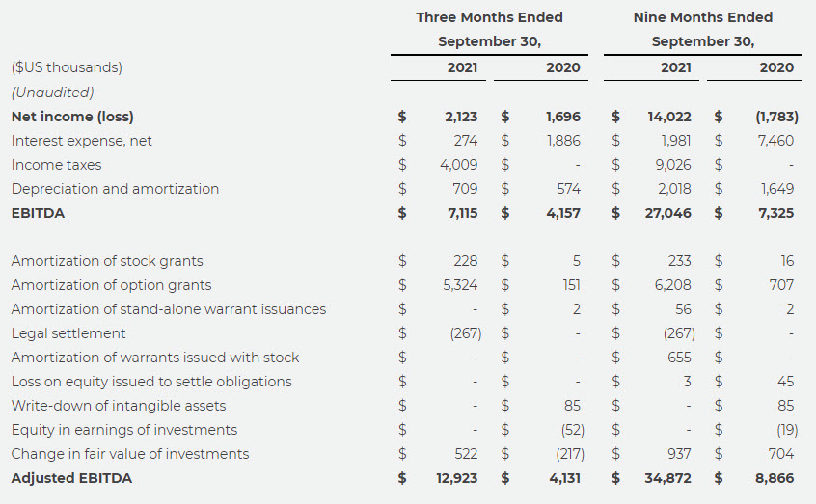Click the "Write-down of intangible assets" label

[x=119, y=406]
